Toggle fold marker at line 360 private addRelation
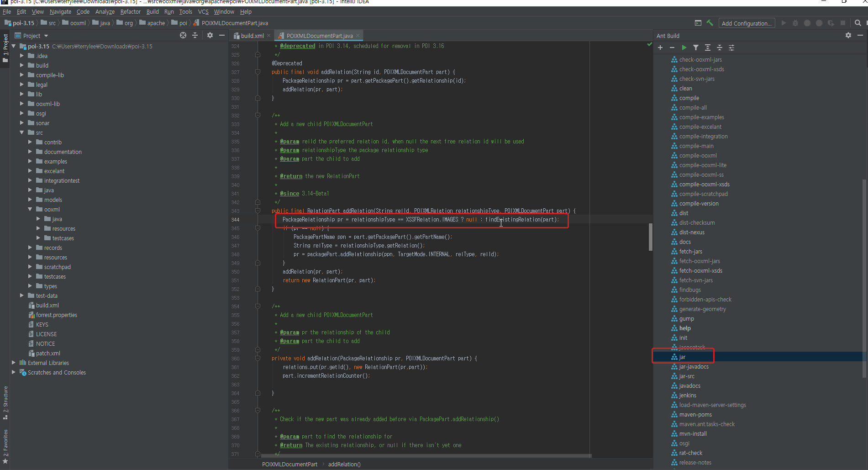868x470 pixels. pyautogui.click(x=258, y=358)
